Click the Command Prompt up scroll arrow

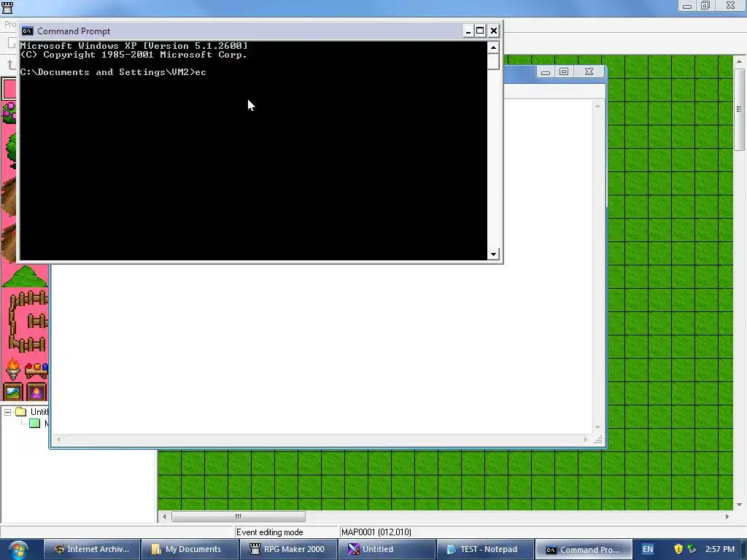click(493, 47)
